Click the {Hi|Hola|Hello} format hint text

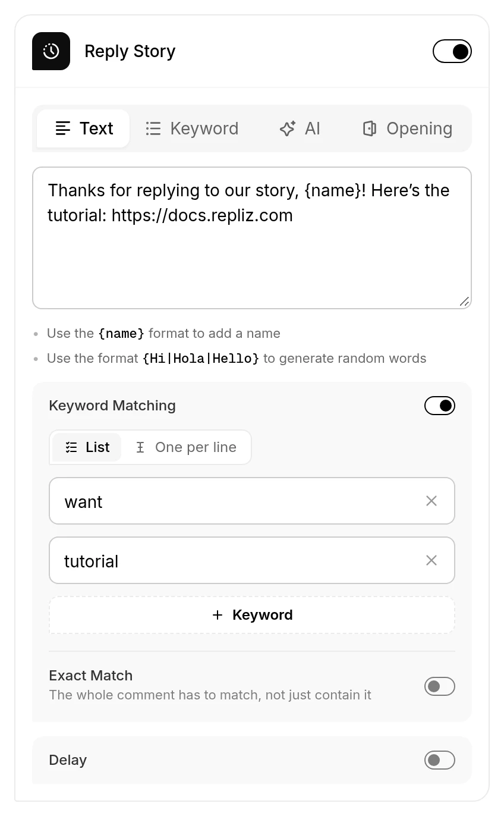click(201, 359)
